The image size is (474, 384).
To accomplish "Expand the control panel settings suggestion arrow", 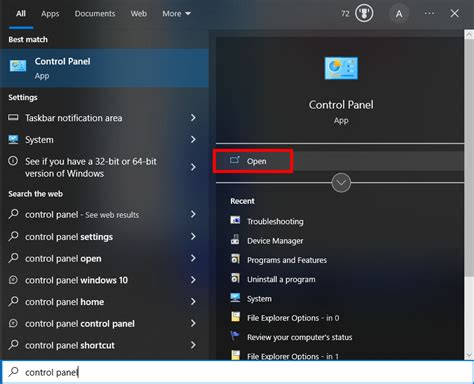I will coord(193,236).
